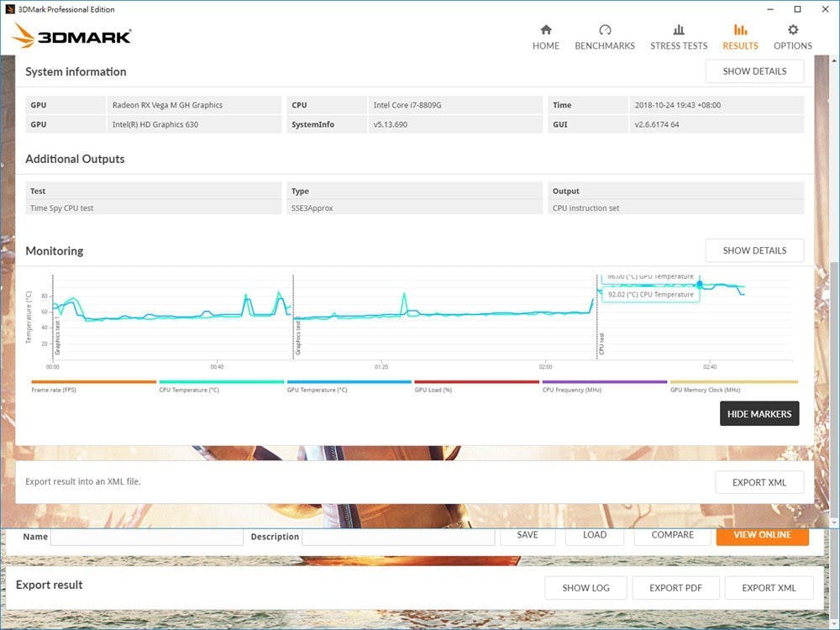Select the Results bar chart icon
840x630 pixels.
(x=740, y=29)
